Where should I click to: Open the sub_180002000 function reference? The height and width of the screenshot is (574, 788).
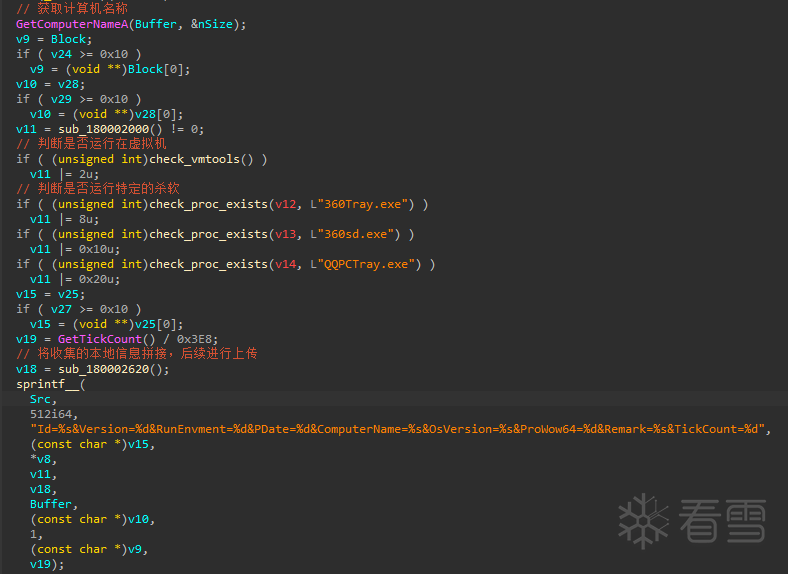point(104,129)
